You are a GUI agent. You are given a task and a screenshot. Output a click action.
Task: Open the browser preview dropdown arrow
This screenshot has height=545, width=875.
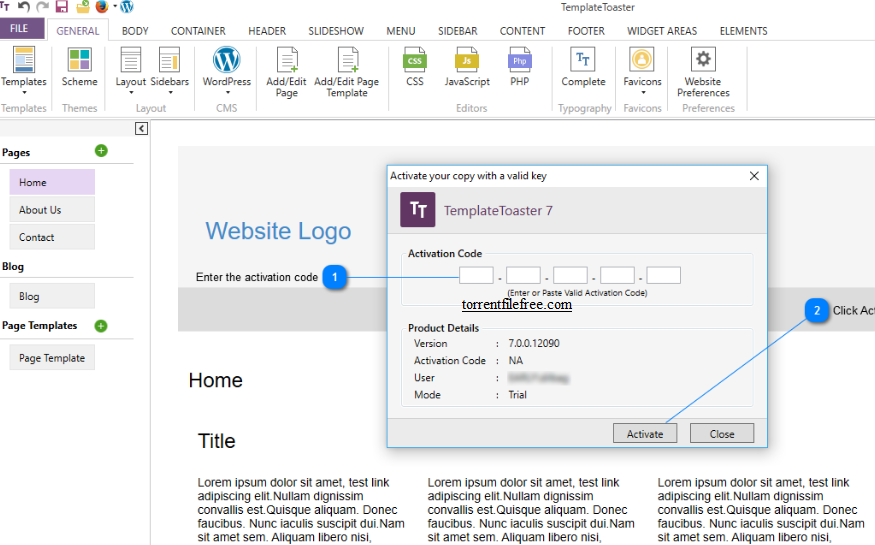(x=115, y=6)
